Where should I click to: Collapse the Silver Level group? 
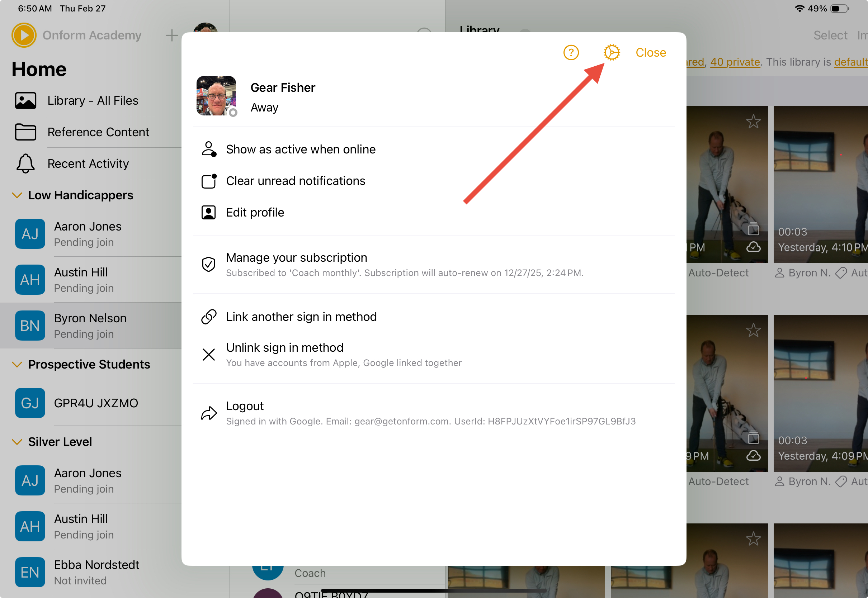click(17, 442)
